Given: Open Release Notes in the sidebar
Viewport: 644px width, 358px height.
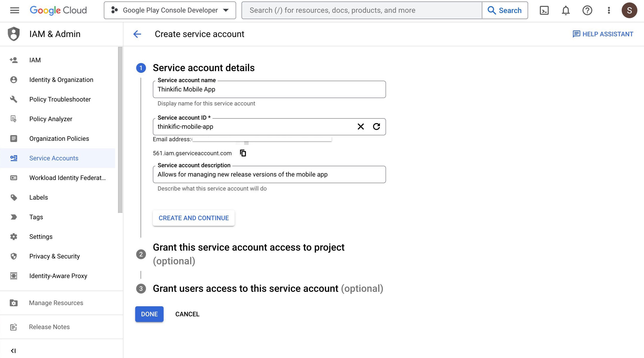Looking at the screenshot, I should click(x=61, y=327).
